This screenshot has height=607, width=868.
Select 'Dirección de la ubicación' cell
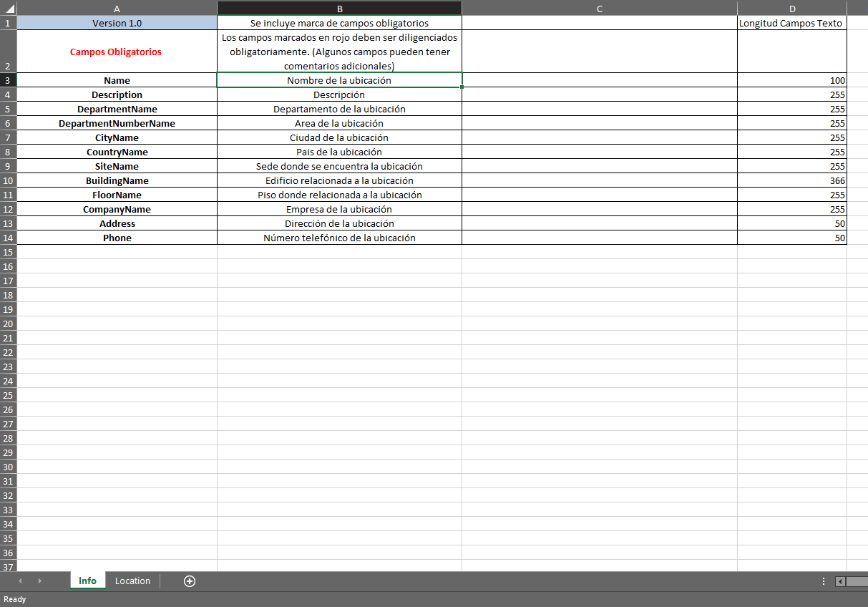[339, 223]
